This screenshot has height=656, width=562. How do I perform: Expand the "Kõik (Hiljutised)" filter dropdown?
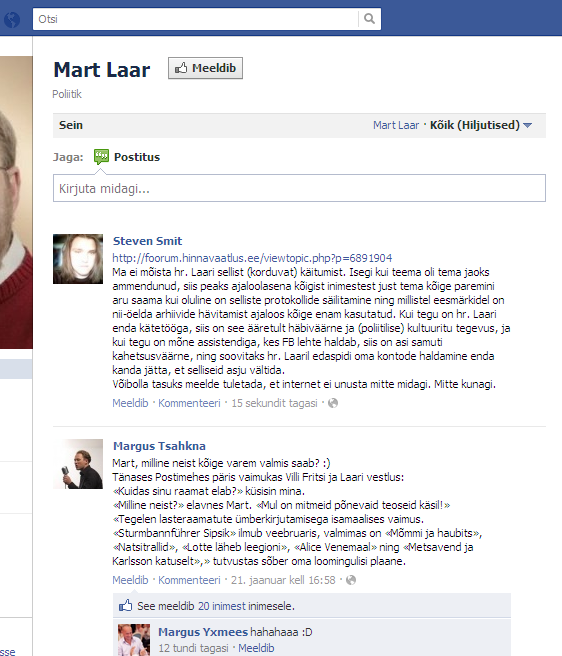coord(481,125)
